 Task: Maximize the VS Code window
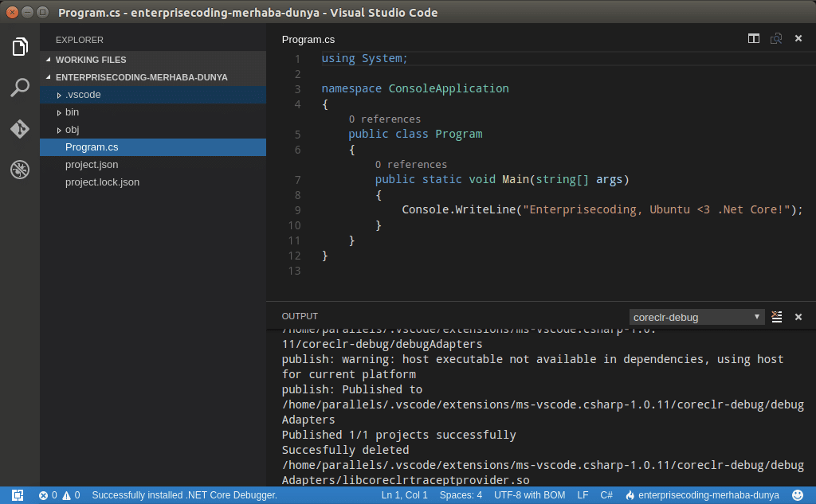tap(43, 12)
